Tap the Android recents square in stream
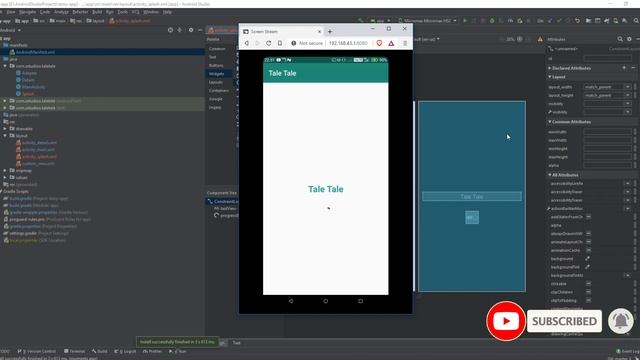The width and height of the screenshot is (640, 360). pos(360,301)
